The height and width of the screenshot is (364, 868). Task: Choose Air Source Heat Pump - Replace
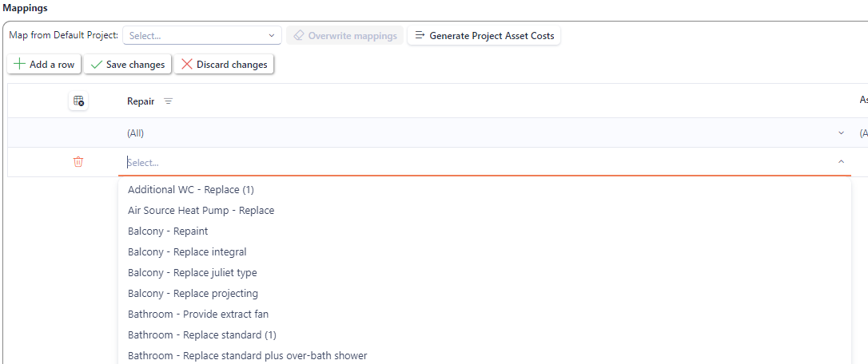201,211
